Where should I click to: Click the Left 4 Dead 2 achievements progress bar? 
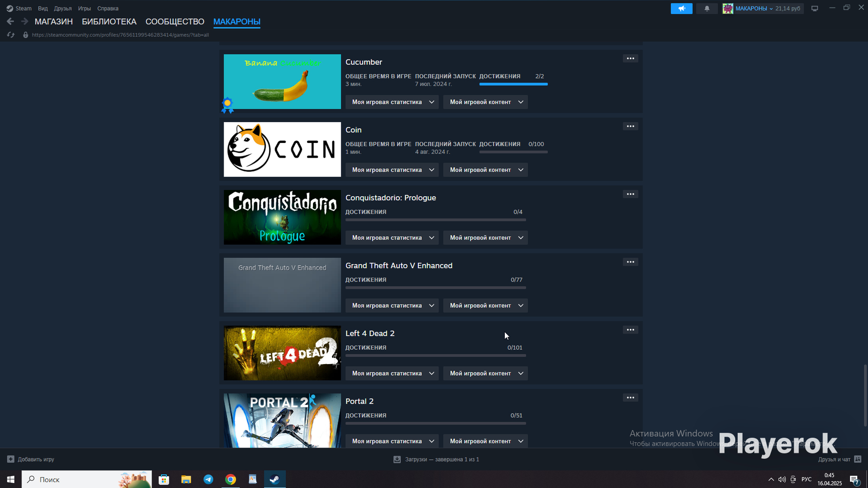pyautogui.click(x=435, y=355)
